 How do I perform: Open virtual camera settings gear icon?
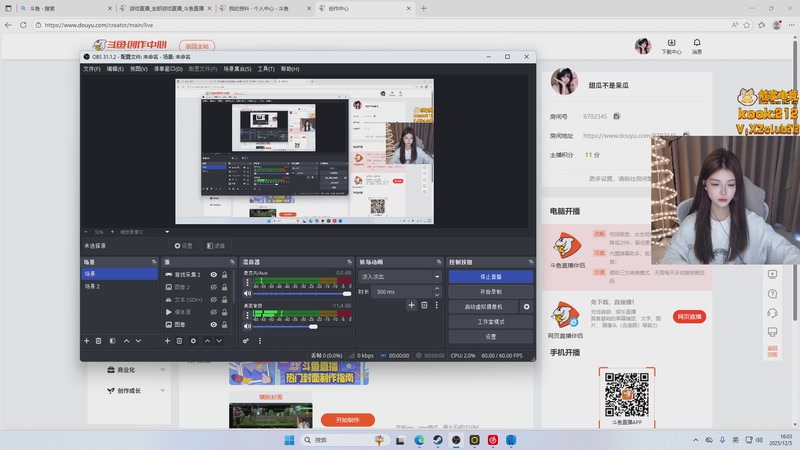coord(527,307)
